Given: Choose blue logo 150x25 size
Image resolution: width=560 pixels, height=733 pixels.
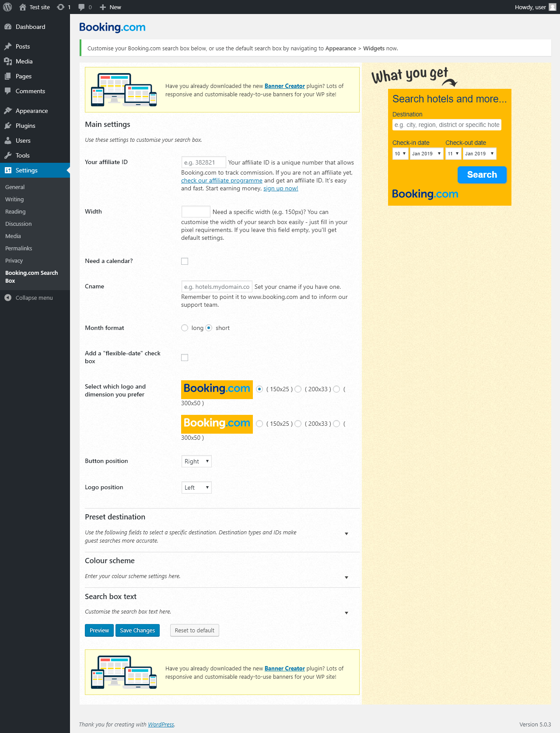Looking at the screenshot, I should [x=259, y=389].
